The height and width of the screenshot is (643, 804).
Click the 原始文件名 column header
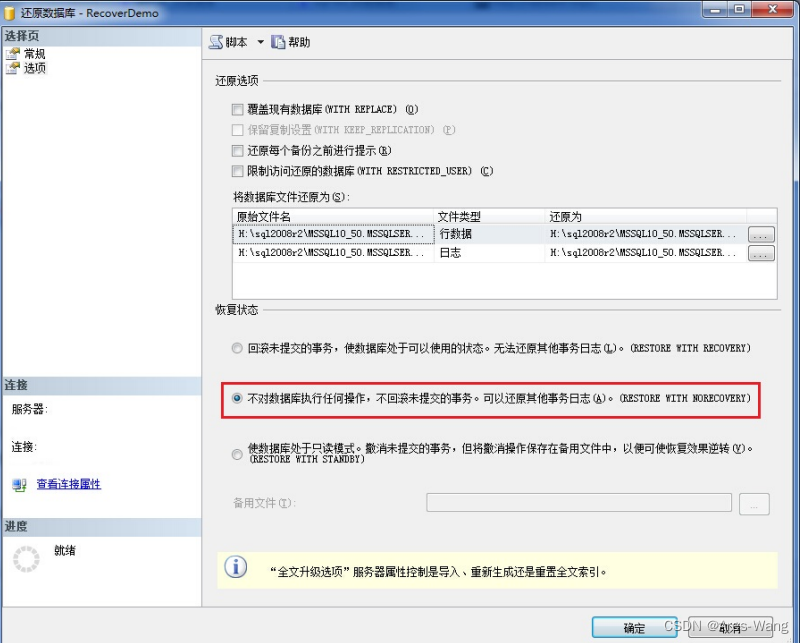(333, 216)
